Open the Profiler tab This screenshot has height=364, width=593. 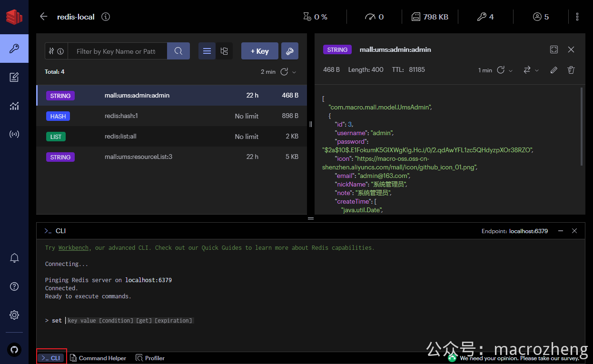150,358
